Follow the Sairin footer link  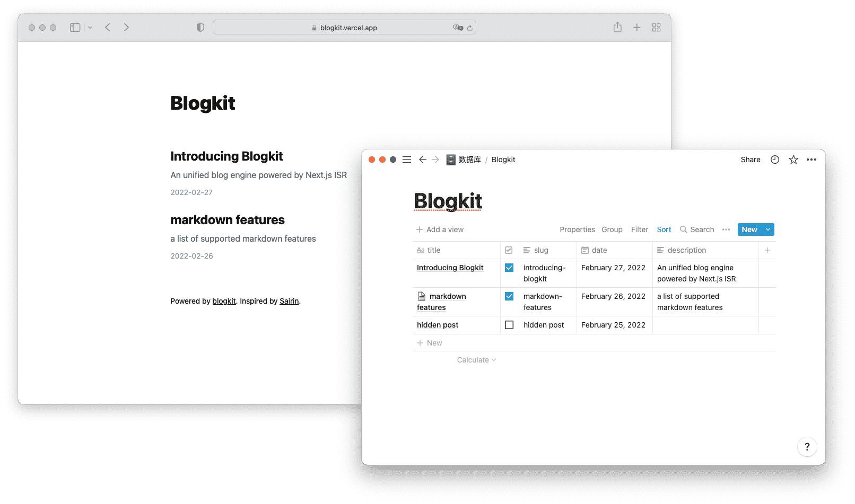tap(289, 301)
